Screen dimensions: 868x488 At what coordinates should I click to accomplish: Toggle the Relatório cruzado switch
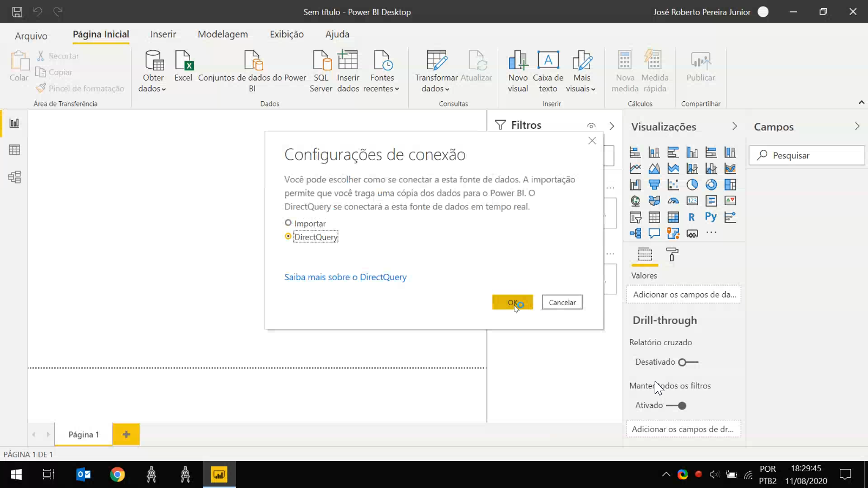click(x=688, y=362)
